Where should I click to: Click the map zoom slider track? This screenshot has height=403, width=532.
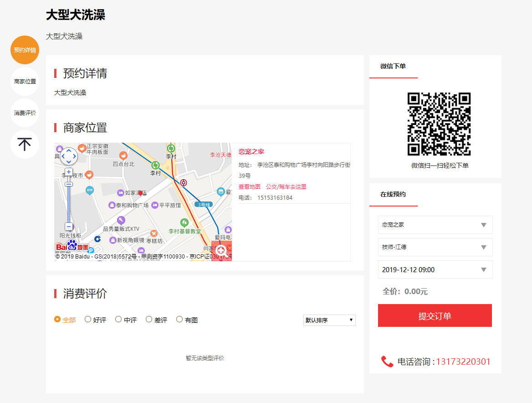[68, 205]
